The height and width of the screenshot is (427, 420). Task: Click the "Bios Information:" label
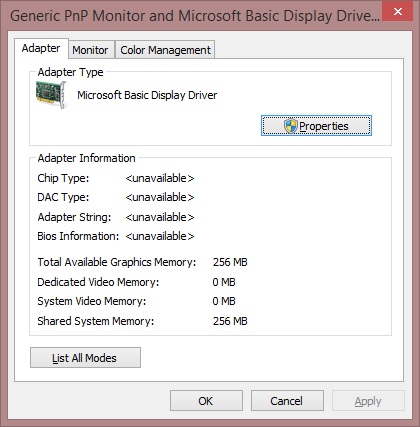click(78, 236)
